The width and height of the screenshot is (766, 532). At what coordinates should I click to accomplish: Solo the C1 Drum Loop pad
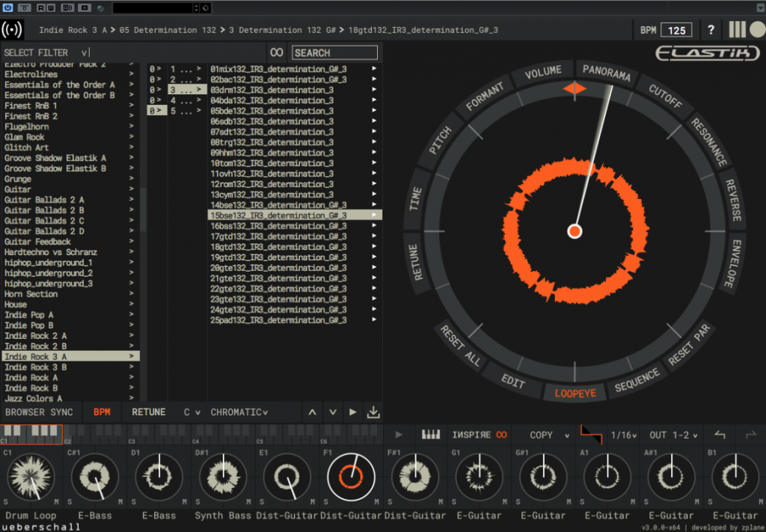click(6, 501)
